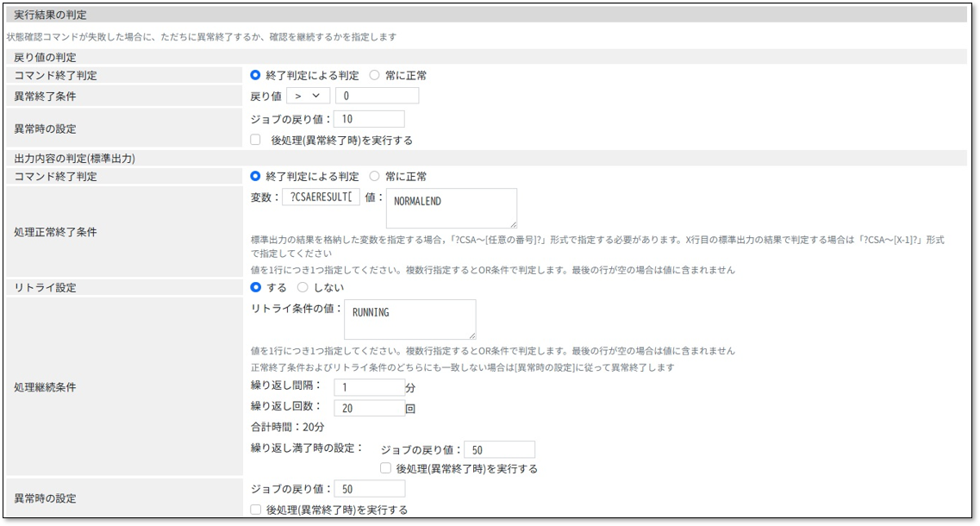Open the 戻り値 comparison operator dropdown
980x526 pixels.
click(x=308, y=96)
